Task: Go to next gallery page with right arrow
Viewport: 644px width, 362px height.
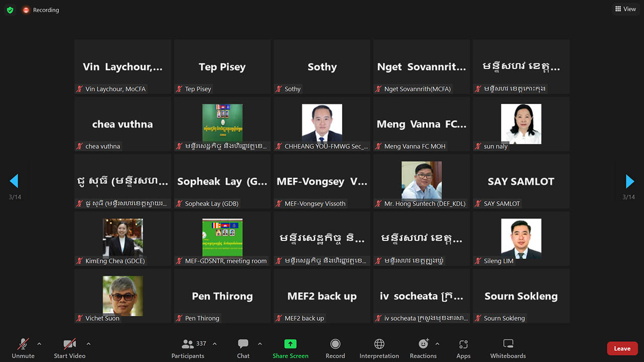Action: coord(629,181)
